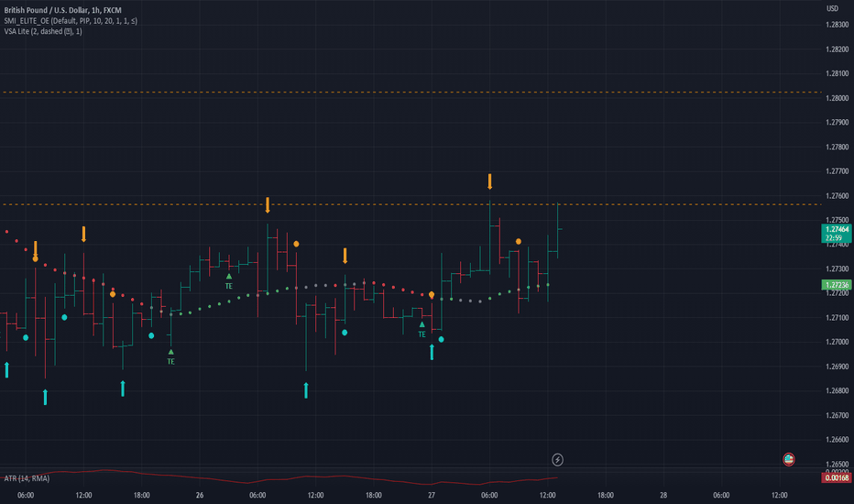The width and height of the screenshot is (854, 504).
Task: Click the 1.27300 price axis label
Action: coord(838,268)
